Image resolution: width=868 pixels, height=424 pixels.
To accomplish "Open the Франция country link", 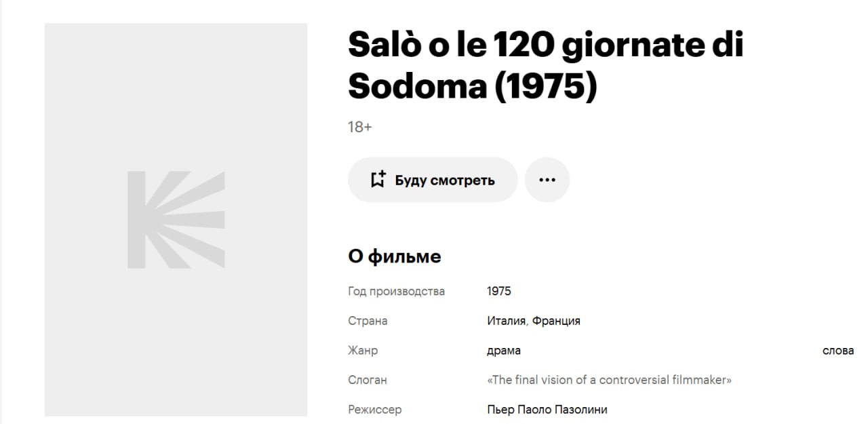I will pos(556,321).
